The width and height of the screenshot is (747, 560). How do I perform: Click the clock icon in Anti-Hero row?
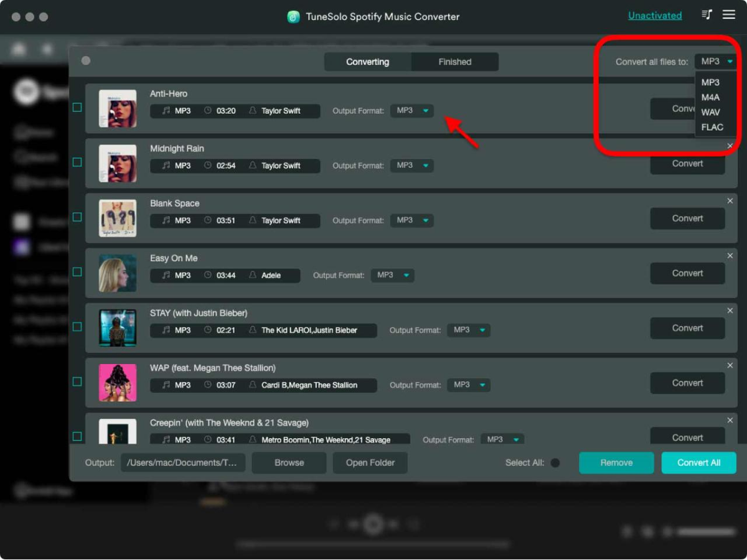[208, 111]
